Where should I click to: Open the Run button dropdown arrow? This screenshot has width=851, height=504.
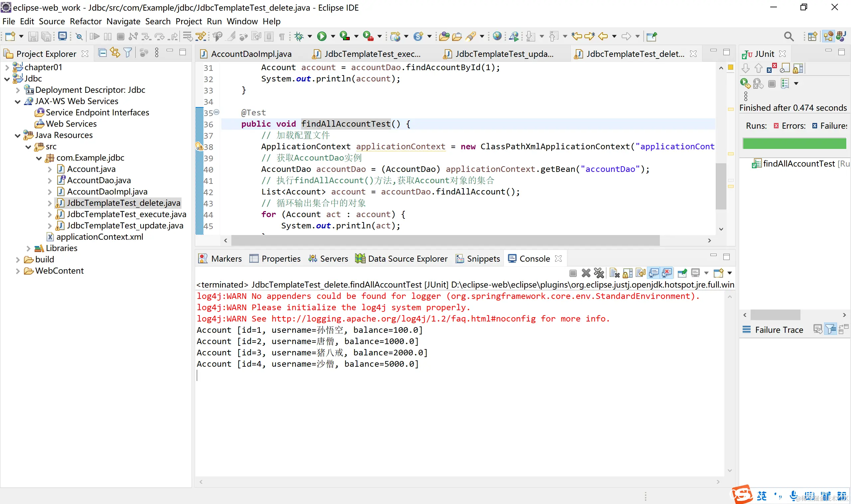click(333, 36)
